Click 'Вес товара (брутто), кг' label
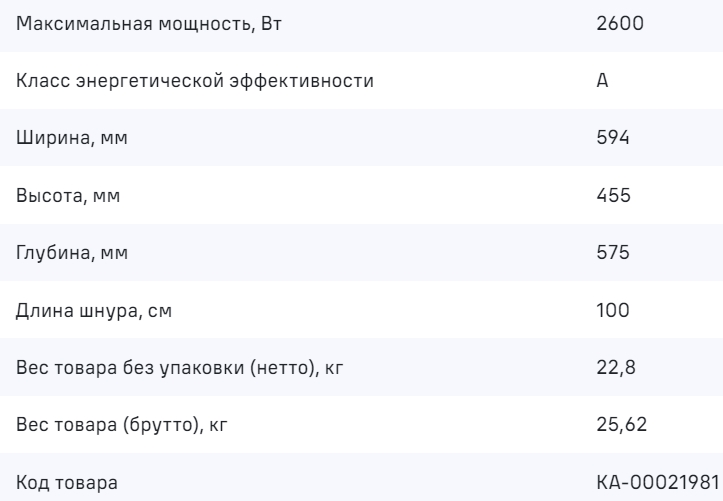The width and height of the screenshot is (723, 501). (129, 426)
